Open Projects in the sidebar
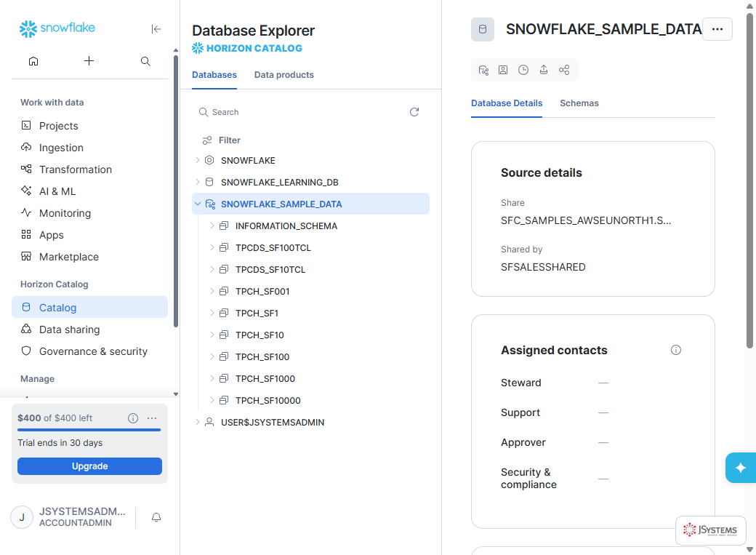 pyautogui.click(x=89, y=126)
